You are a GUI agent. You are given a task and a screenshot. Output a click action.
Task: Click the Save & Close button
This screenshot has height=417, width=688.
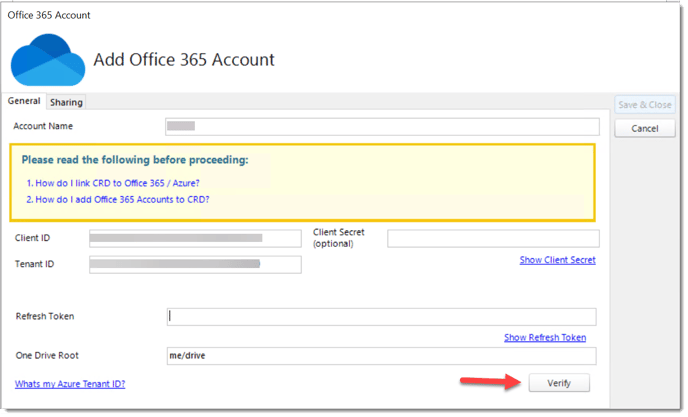[x=646, y=105]
